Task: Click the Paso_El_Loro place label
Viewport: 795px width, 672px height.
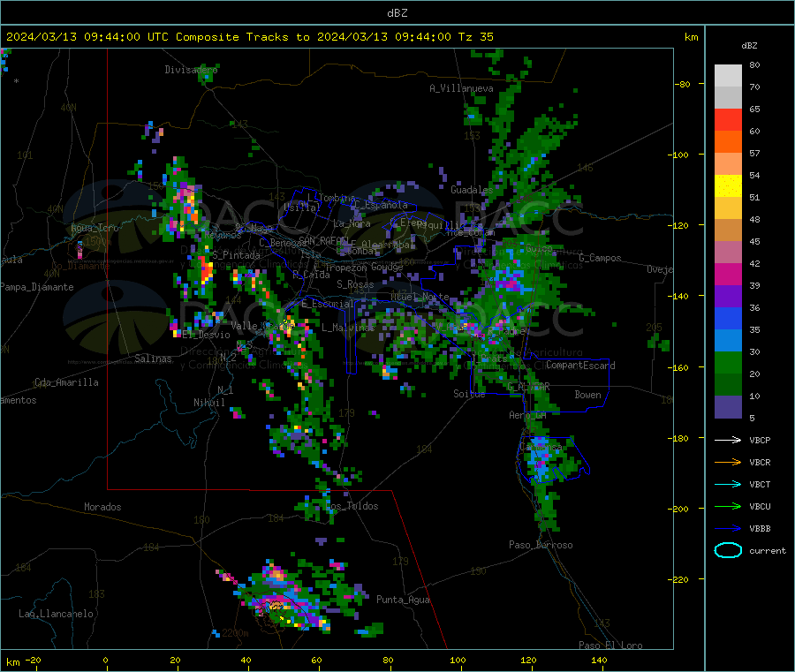Action: click(x=610, y=646)
